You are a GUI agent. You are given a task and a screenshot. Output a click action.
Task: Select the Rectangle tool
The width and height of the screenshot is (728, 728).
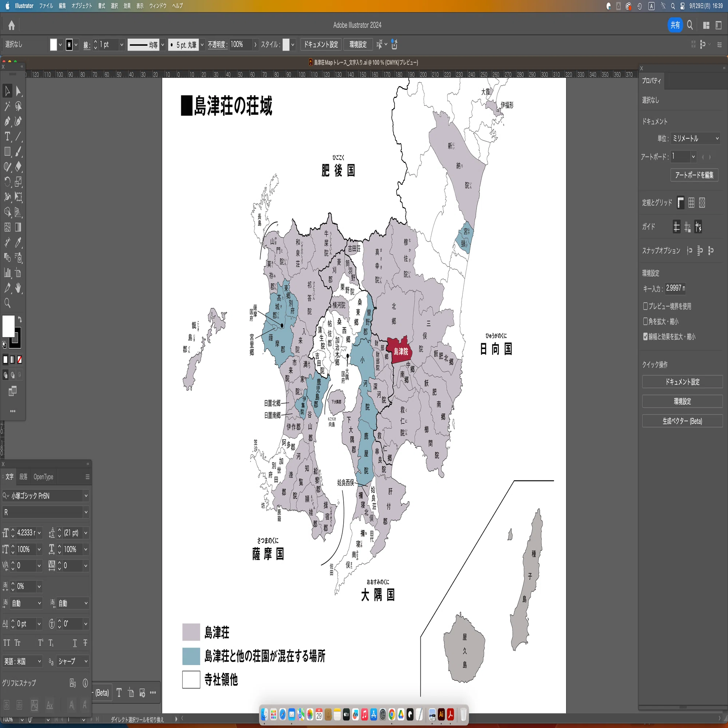point(7,151)
